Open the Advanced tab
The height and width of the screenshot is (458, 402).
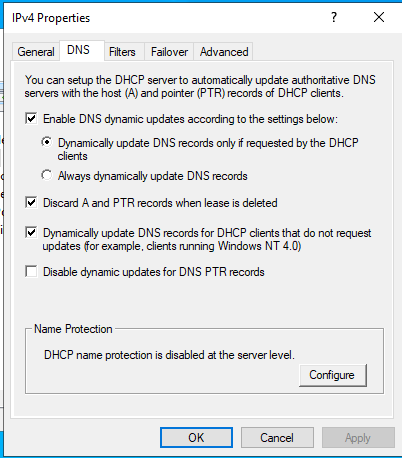224,52
